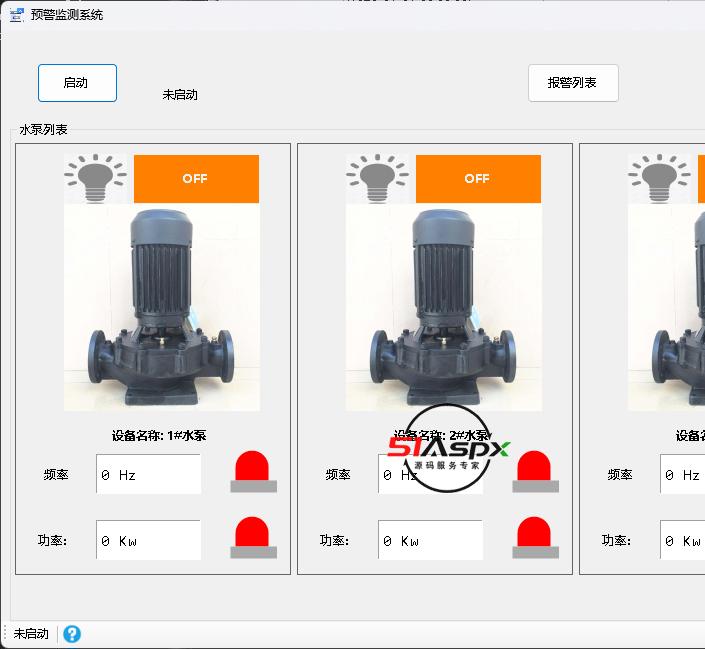
Task: Focus the third pump's frequency field
Action: [x=683, y=474]
